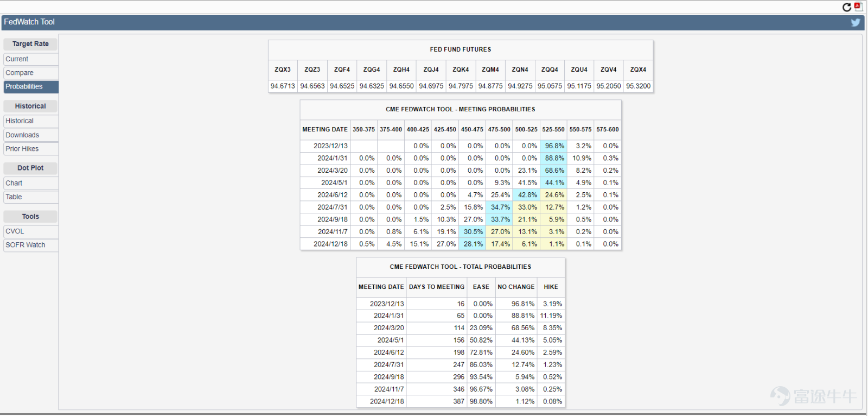Click the highlighted 30.5% probability cell
The image size is (868, 416).
(x=472, y=232)
